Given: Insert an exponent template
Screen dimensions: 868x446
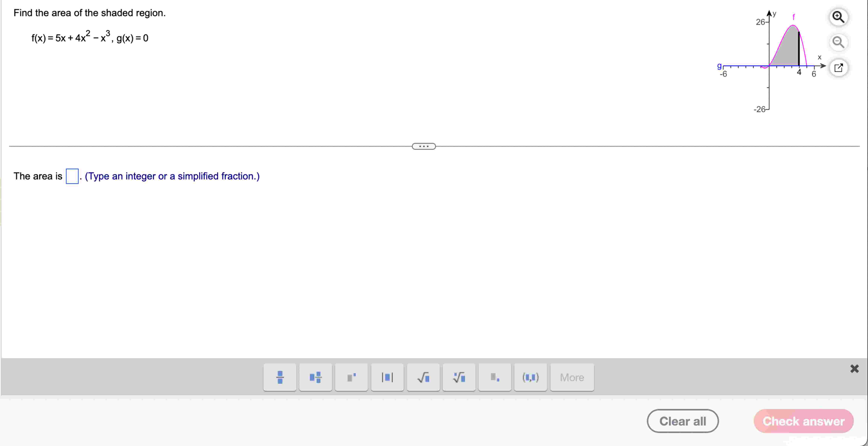Looking at the screenshot, I should pos(351,377).
